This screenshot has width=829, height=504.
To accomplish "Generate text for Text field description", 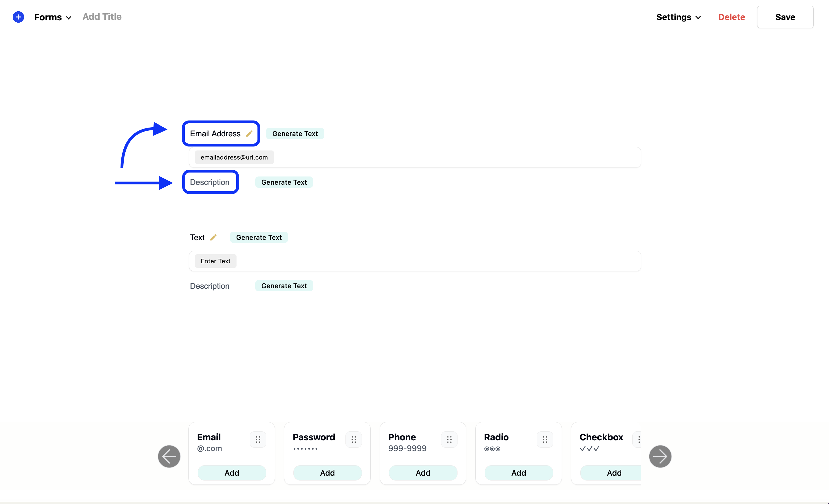I will pos(284,286).
